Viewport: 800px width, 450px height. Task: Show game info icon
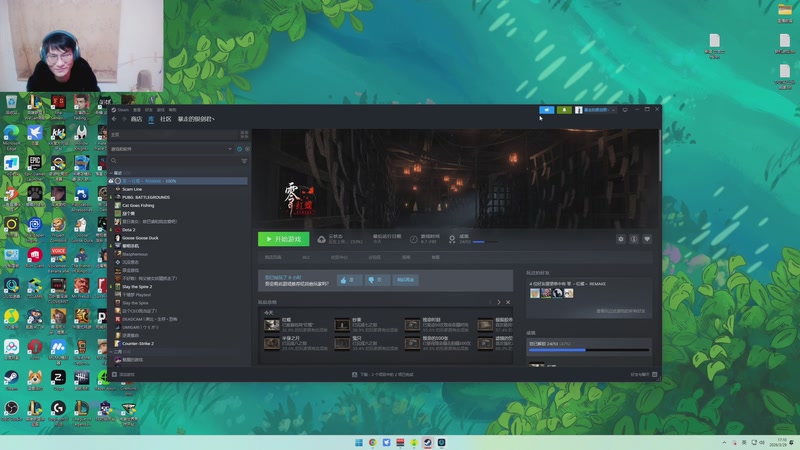634,239
